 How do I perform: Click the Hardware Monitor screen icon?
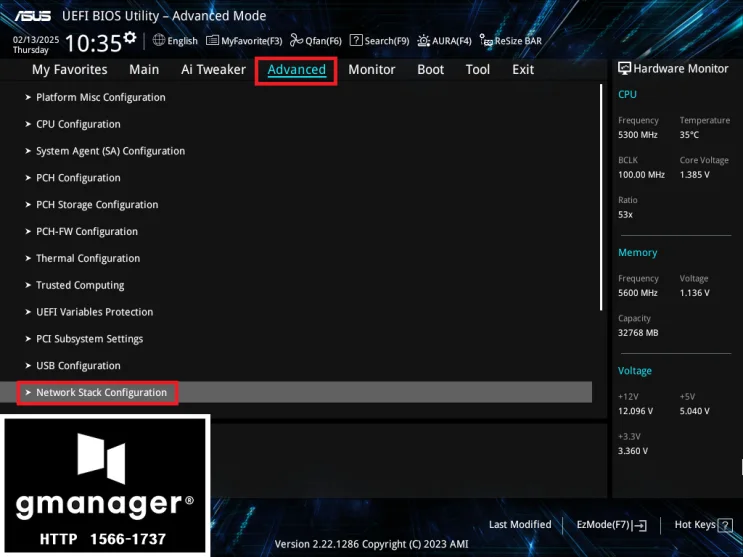625,69
